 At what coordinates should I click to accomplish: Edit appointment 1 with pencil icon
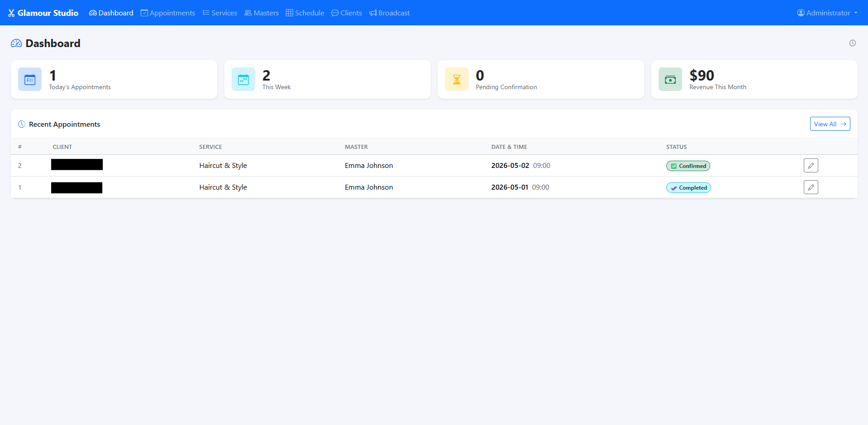pyautogui.click(x=811, y=187)
